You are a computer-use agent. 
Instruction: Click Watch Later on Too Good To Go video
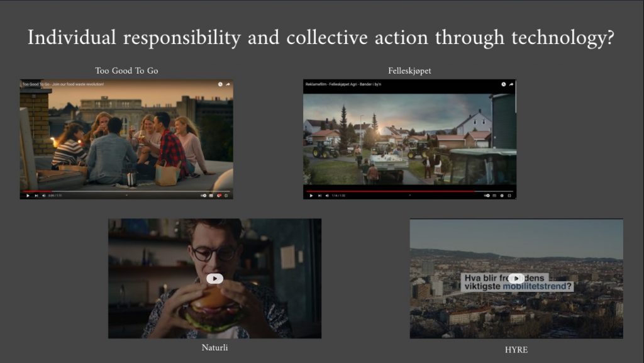click(220, 84)
